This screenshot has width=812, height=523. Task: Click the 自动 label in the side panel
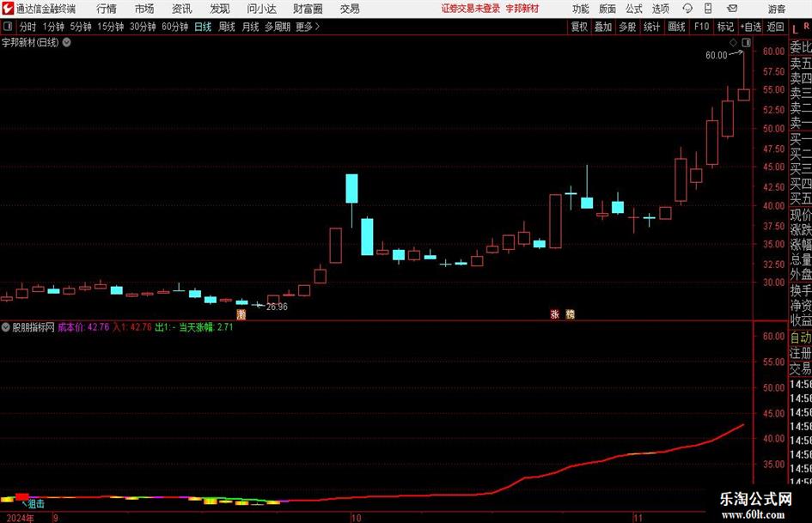[x=801, y=338]
